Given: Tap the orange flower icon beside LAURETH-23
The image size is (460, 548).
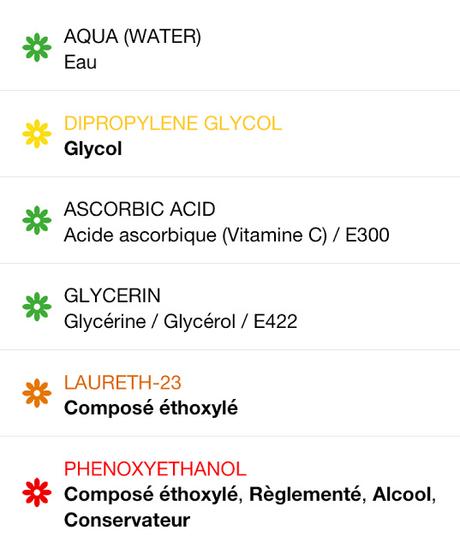Looking at the screenshot, I should click(37, 393).
